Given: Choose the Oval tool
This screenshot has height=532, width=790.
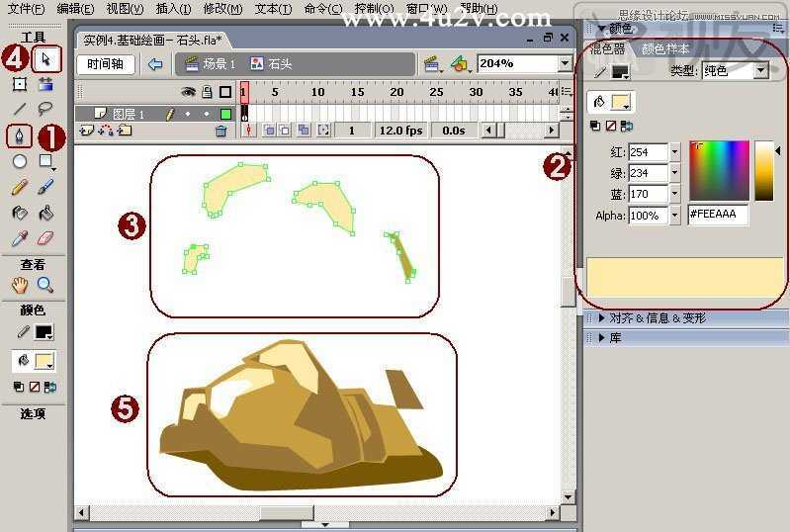Looking at the screenshot, I should coord(19,161).
